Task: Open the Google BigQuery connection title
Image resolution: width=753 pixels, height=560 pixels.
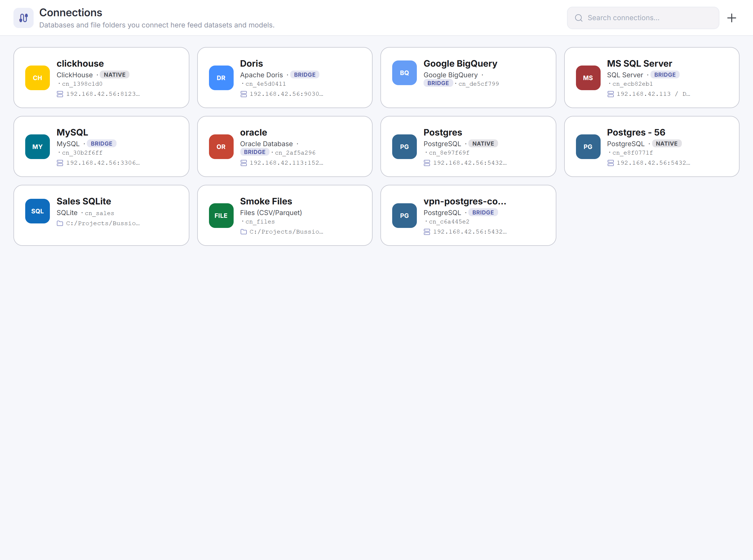Action: [460, 63]
